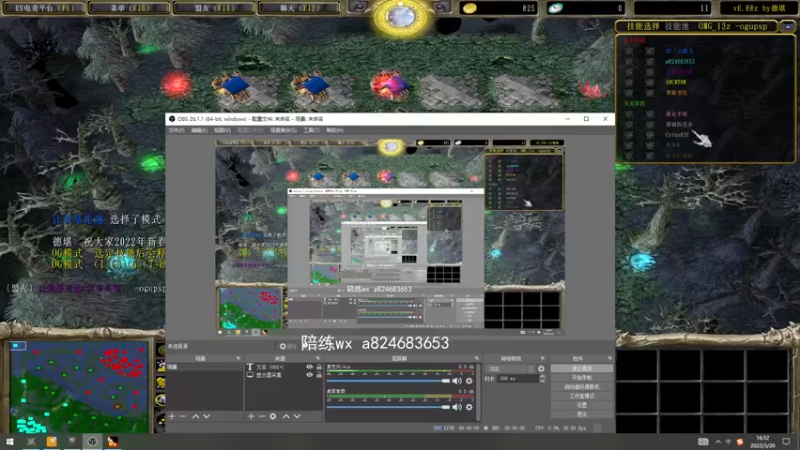The image size is (800, 450).
Task: Open source properties gear in Sources panel
Action: click(273, 416)
